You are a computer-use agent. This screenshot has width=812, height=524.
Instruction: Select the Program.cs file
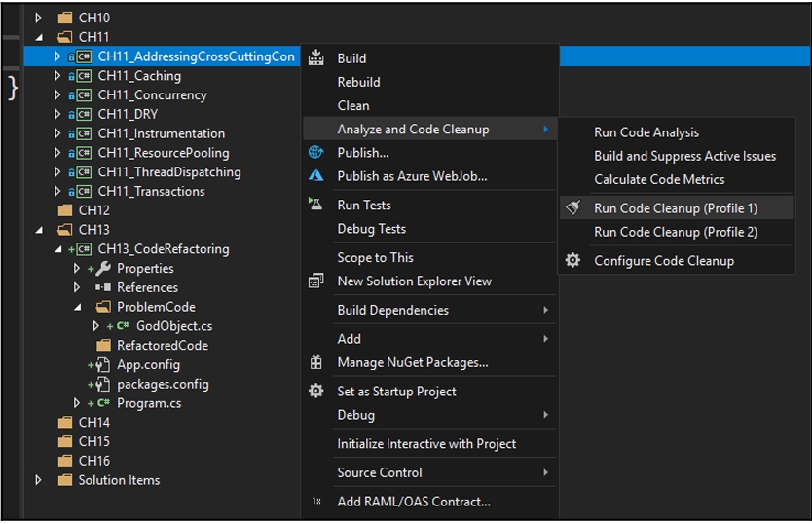tap(148, 403)
